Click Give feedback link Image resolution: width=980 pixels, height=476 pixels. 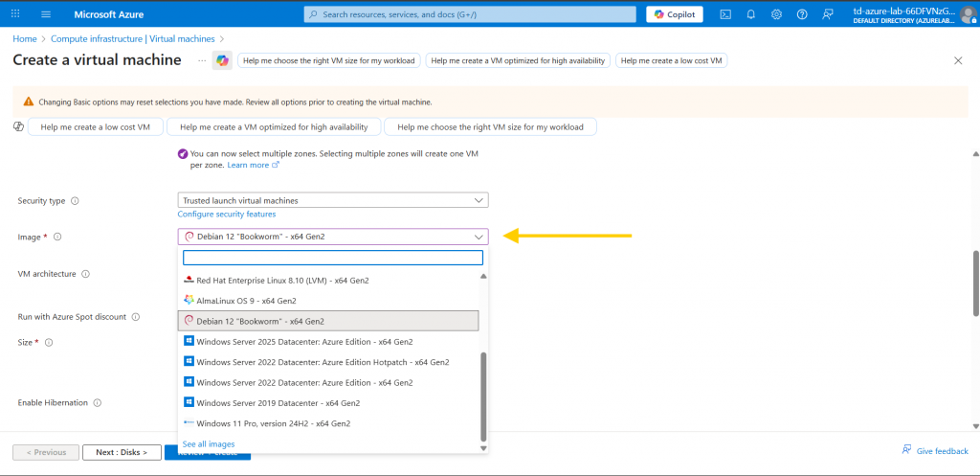pyautogui.click(x=943, y=451)
